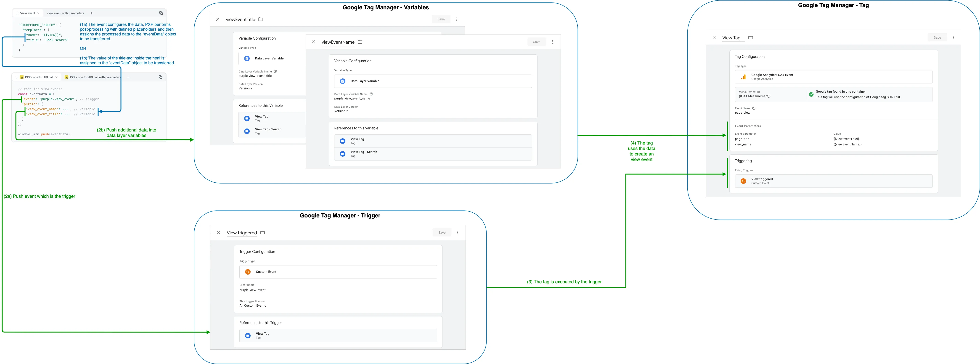Switch to View event with parameters tab
The width and height of the screenshot is (980, 364).
pyautogui.click(x=65, y=13)
